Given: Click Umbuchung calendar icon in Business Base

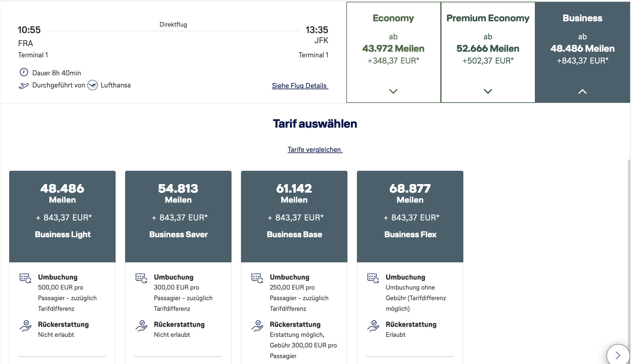Looking at the screenshot, I should pos(257,278).
